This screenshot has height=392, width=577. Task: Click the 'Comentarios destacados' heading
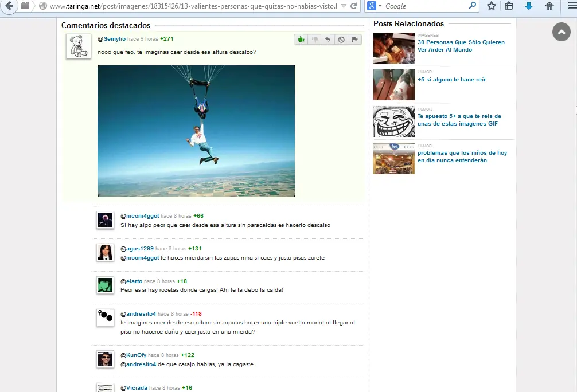coord(106,25)
